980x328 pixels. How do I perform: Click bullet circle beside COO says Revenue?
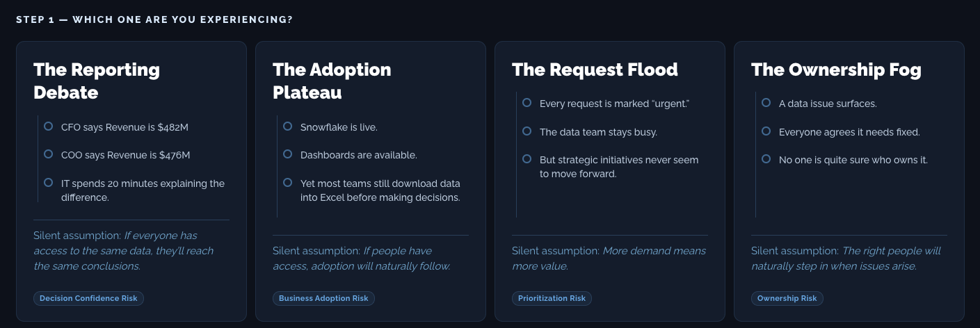point(48,154)
